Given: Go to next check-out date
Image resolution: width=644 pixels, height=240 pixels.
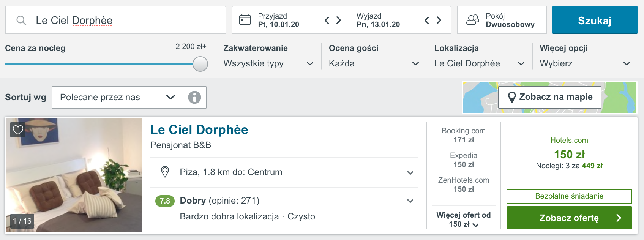Looking at the screenshot, I should tap(439, 20).
